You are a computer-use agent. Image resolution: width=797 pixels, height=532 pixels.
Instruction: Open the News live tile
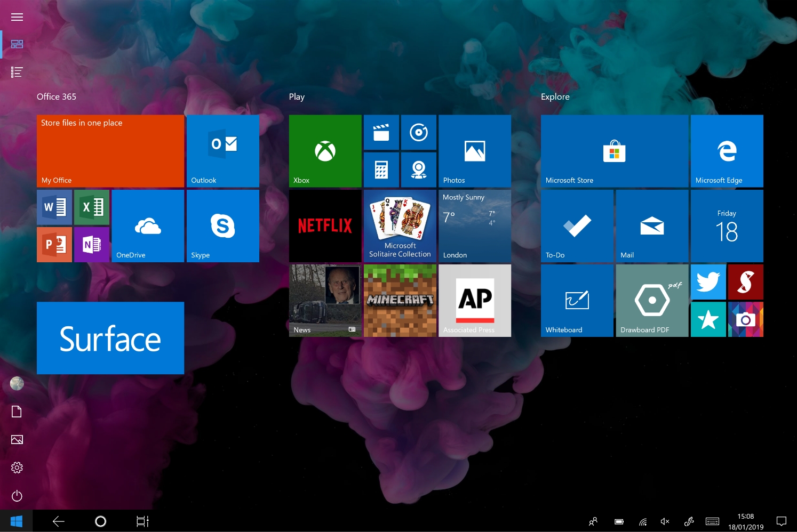click(325, 301)
